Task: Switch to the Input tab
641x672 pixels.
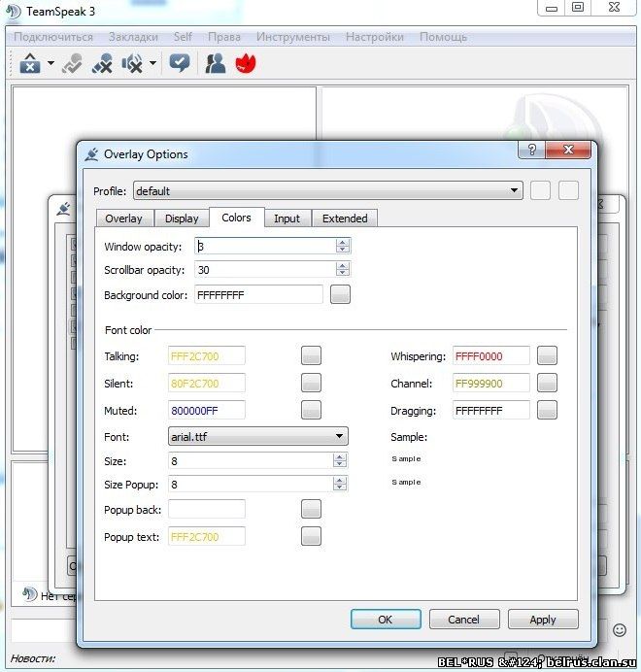Action: click(x=287, y=218)
